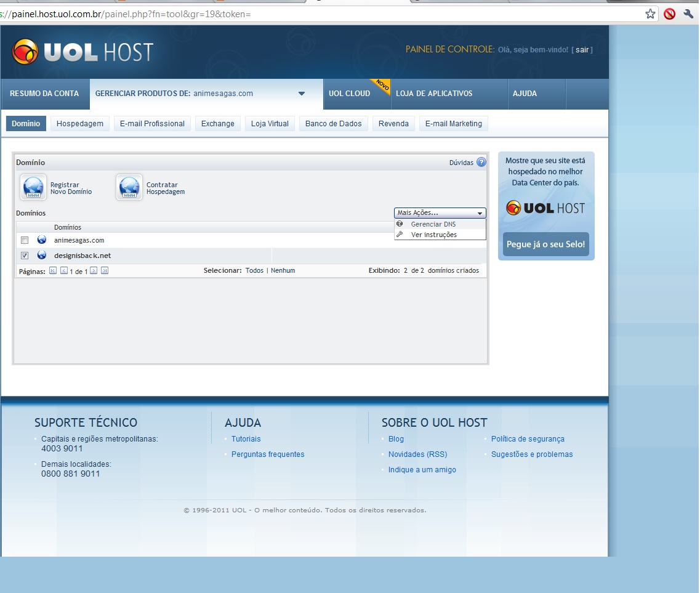This screenshot has width=700, height=593.
Task: Select Ver instruções from actions menu
Action: (x=440, y=235)
